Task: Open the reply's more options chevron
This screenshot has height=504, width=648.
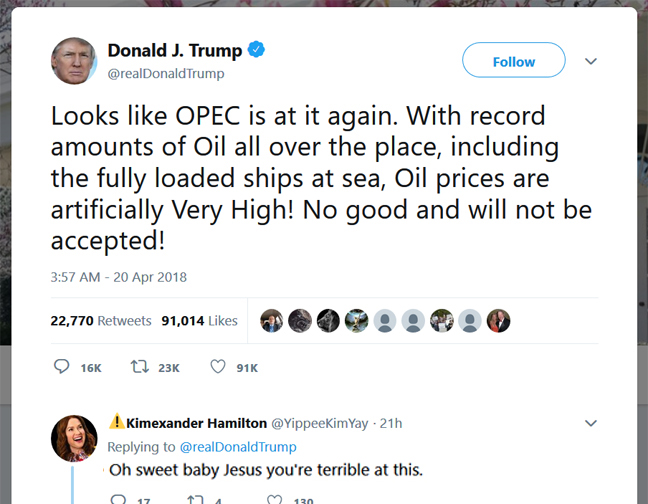Action: pyautogui.click(x=590, y=423)
